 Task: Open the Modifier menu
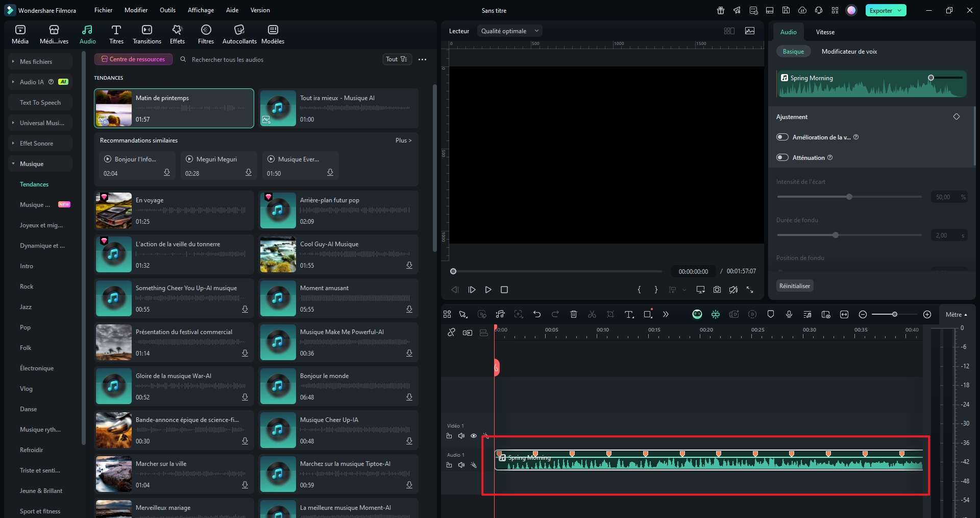(136, 10)
